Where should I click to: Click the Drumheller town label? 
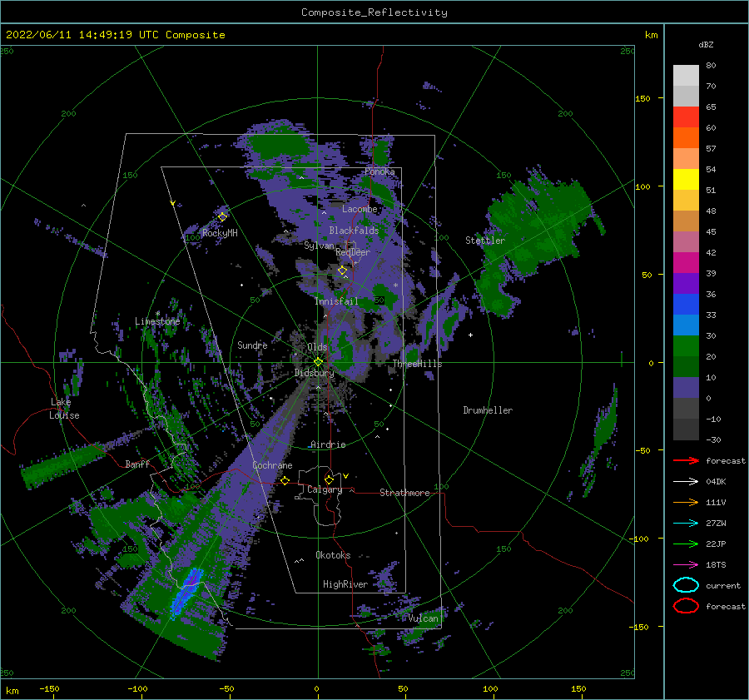488,410
